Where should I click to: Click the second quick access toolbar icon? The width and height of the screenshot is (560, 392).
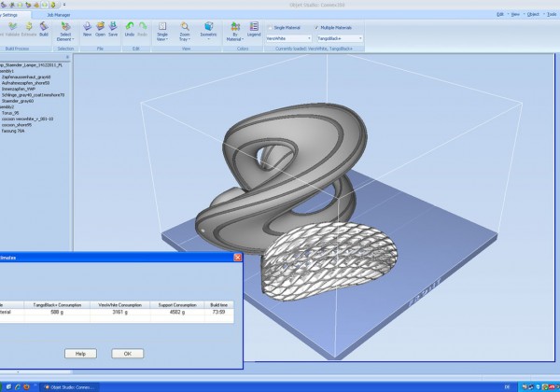click(x=12, y=5)
